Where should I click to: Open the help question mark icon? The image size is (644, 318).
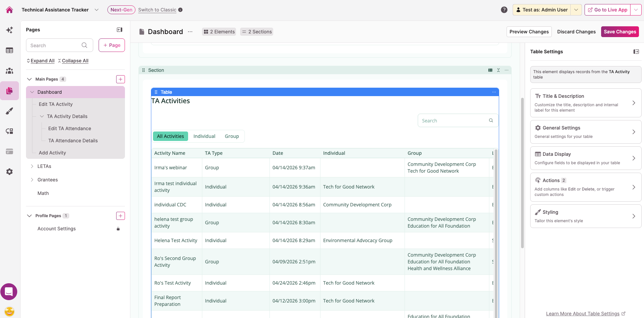tap(504, 10)
